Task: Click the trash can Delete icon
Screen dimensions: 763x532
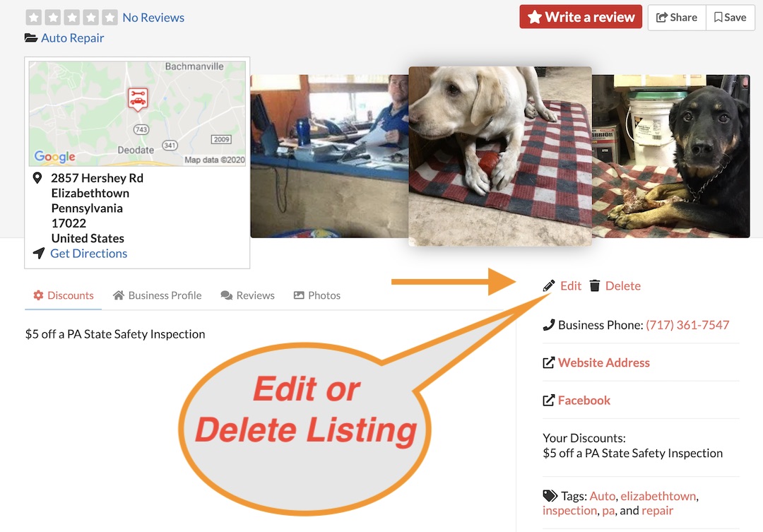Action: point(595,285)
